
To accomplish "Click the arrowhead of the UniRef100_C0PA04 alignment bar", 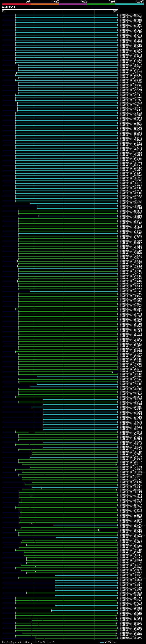I will tap(112, 372).
